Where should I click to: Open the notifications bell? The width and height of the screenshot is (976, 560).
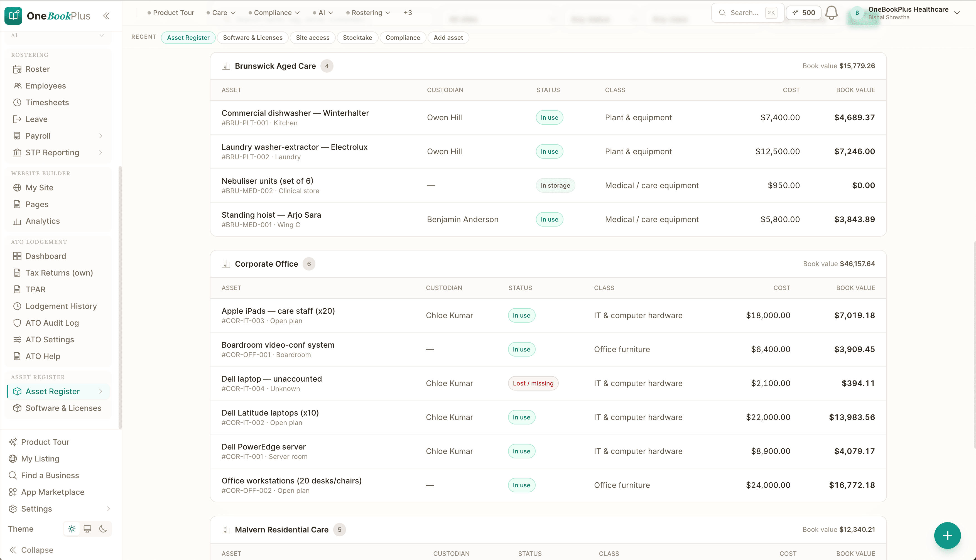point(832,13)
